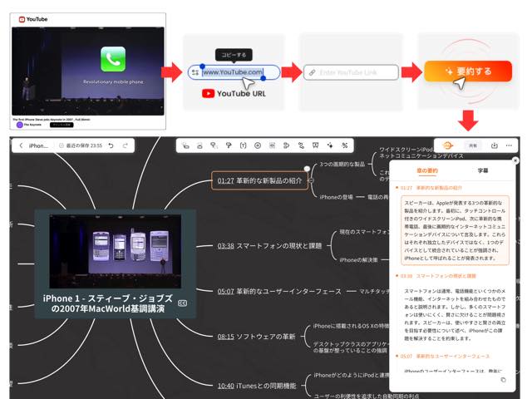Click the YouTube URL label under address bar
This screenshot has width=532, height=399.
point(234,94)
